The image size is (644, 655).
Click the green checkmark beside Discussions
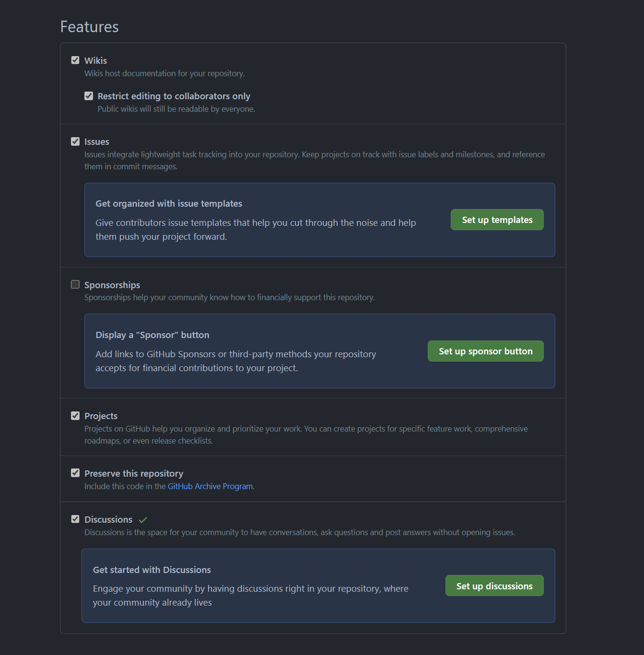click(x=143, y=520)
